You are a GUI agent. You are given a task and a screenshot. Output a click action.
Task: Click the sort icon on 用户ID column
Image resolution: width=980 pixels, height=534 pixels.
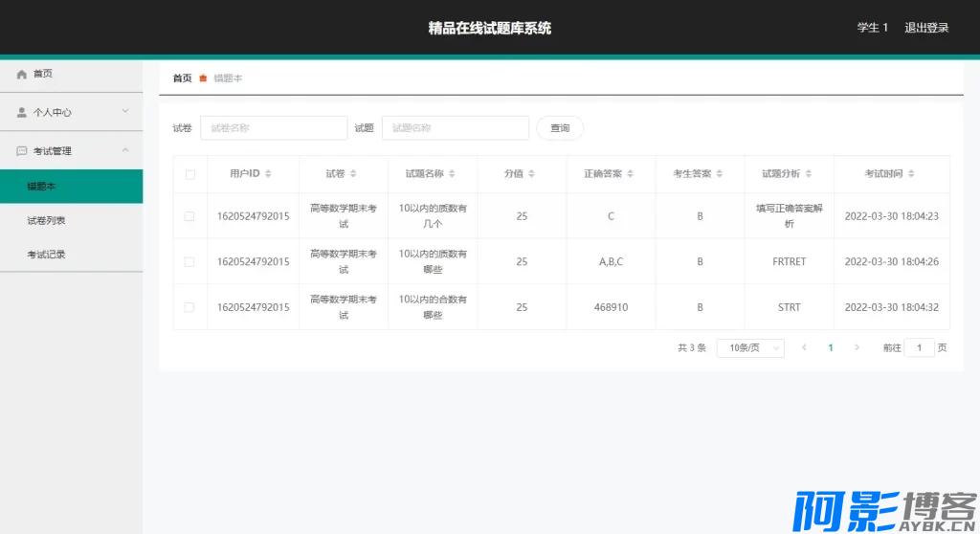[x=268, y=174]
